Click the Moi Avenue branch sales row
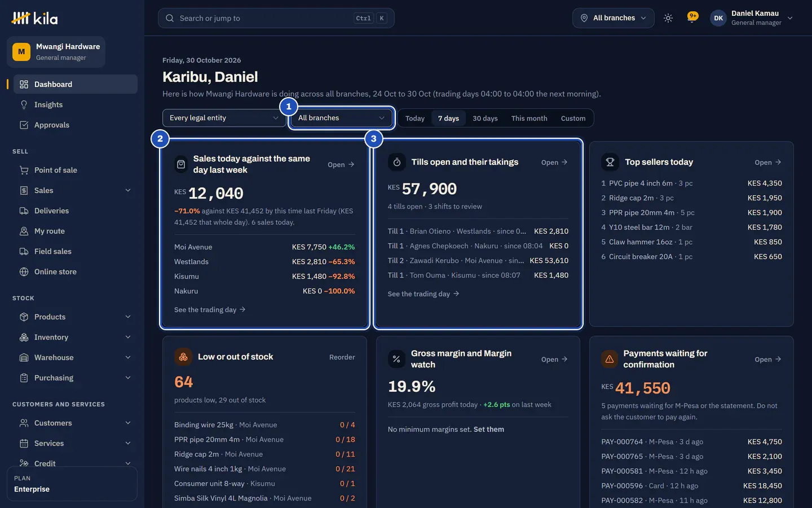 [x=264, y=247]
